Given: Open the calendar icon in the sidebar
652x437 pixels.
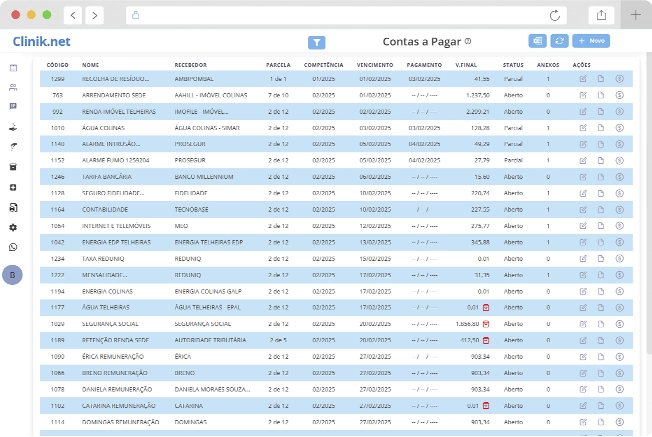Looking at the screenshot, I should (x=13, y=68).
